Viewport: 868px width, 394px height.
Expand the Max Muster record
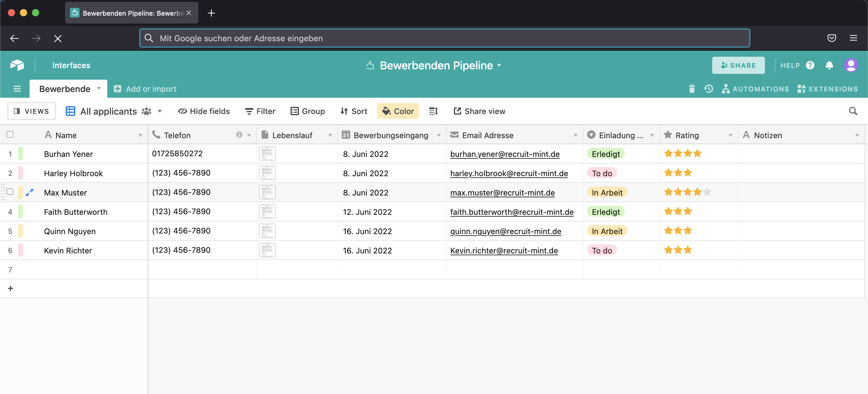point(30,192)
